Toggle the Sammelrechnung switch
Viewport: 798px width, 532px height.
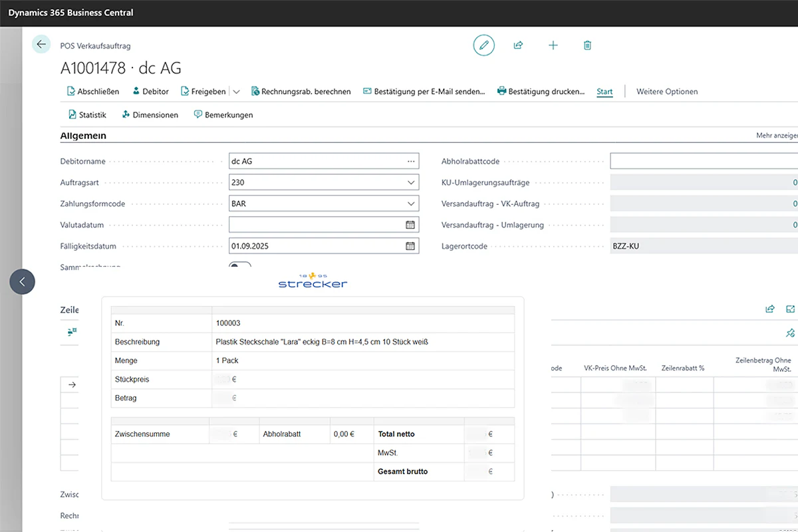pyautogui.click(x=240, y=266)
